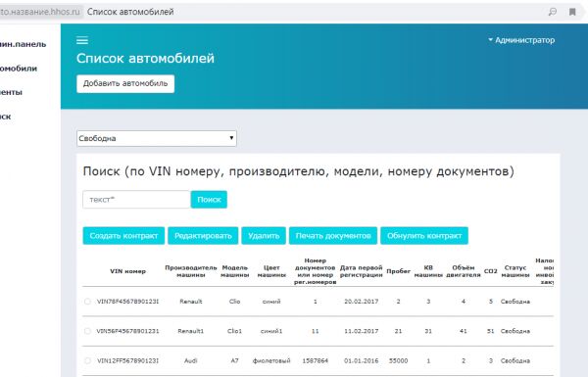Click the Добавить автомобиль button
Screen dimensions: 588x377
point(125,83)
